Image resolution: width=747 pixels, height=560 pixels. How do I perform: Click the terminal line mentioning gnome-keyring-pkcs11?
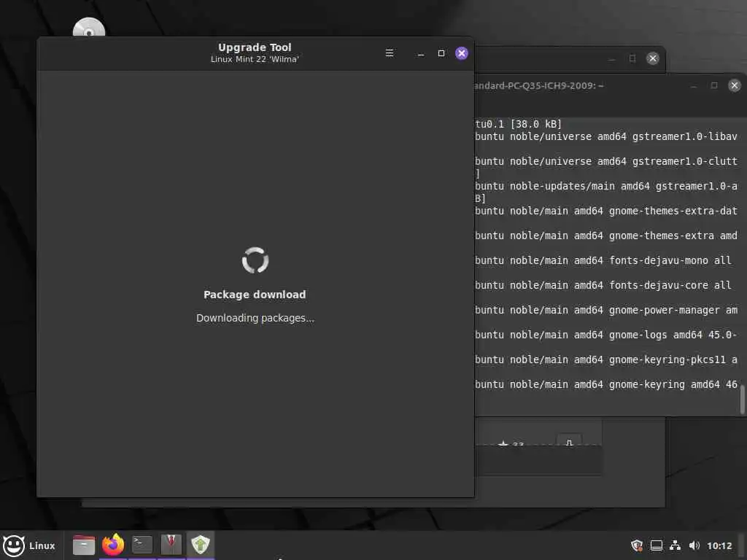pos(606,359)
